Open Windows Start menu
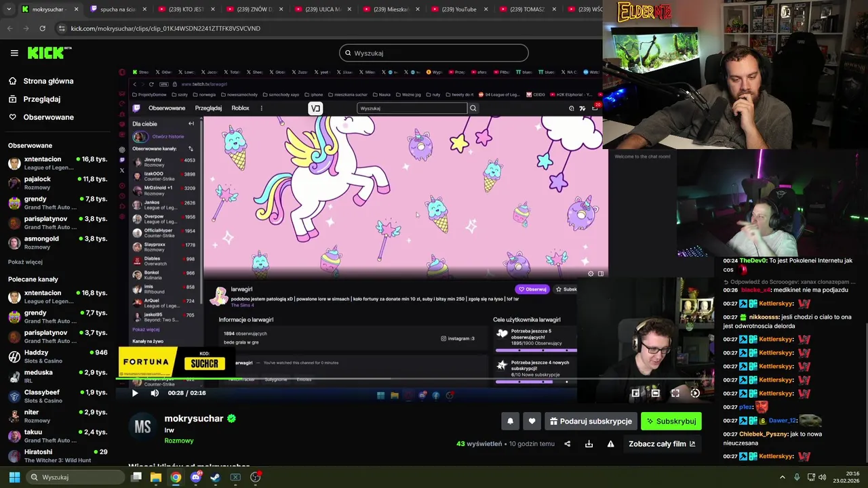 click(14, 477)
